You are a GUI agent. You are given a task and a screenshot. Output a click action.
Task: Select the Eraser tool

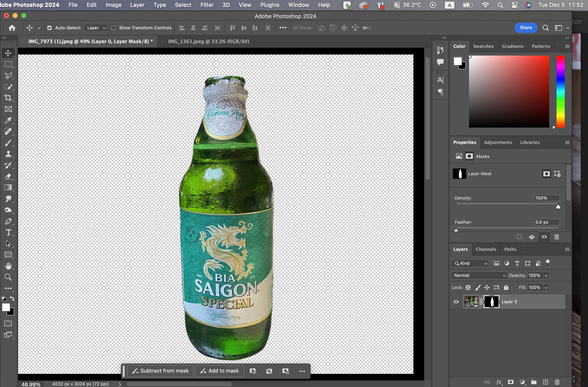click(x=8, y=176)
